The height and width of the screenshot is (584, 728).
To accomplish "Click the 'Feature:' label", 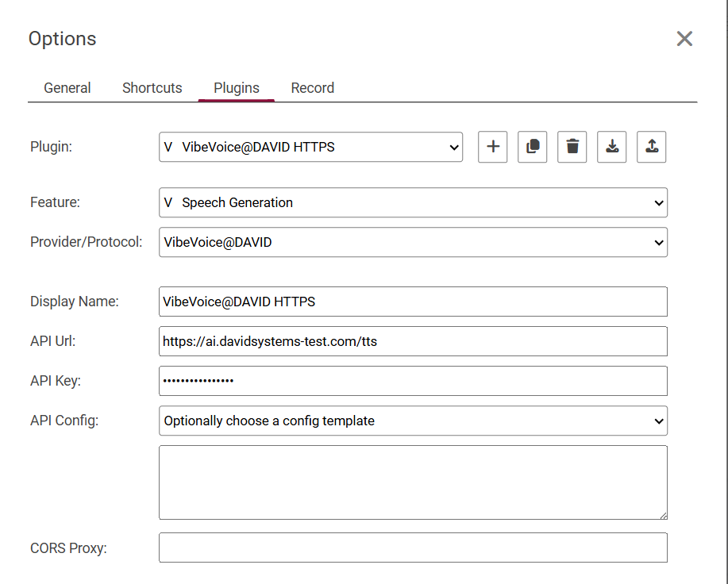I will pos(55,202).
